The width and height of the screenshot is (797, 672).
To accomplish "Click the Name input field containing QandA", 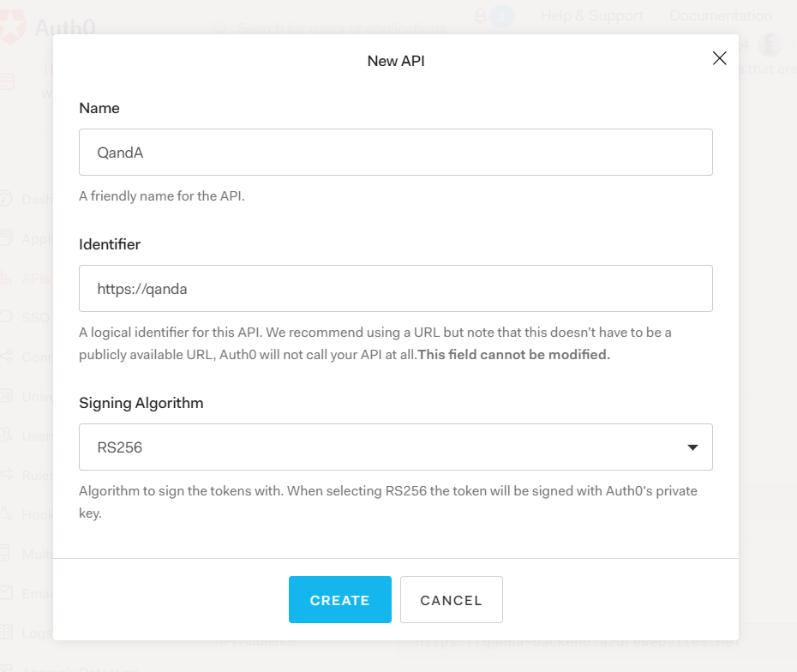I will [395, 153].
